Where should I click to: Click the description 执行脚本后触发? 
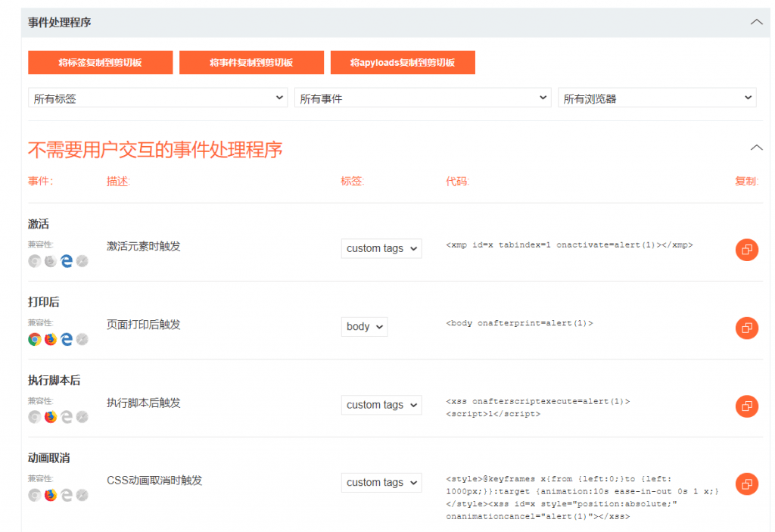[x=144, y=403]
